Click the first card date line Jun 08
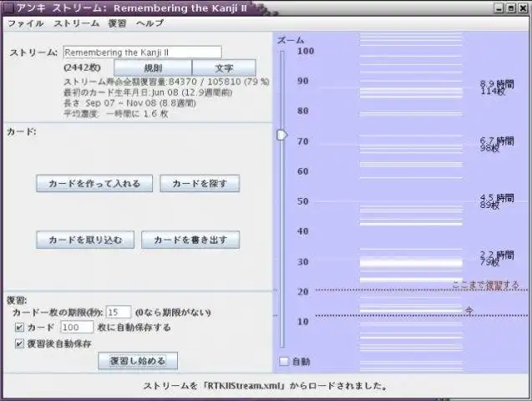532x401 pixels. tap(148, 92)
